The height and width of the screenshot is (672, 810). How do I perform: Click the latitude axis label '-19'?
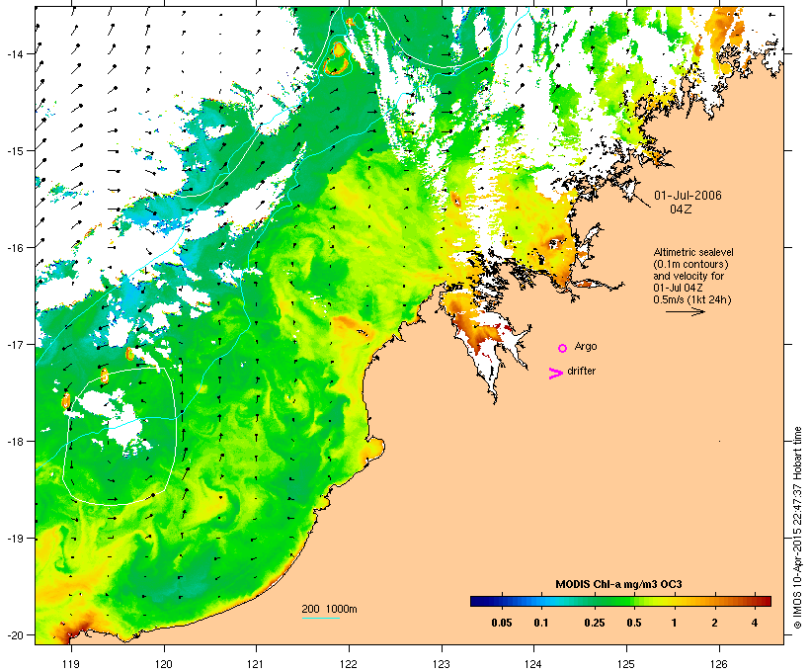pos(14,539)
